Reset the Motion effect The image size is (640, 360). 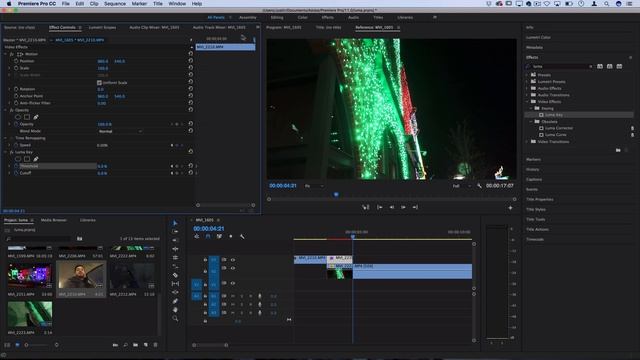pos(191,53)
